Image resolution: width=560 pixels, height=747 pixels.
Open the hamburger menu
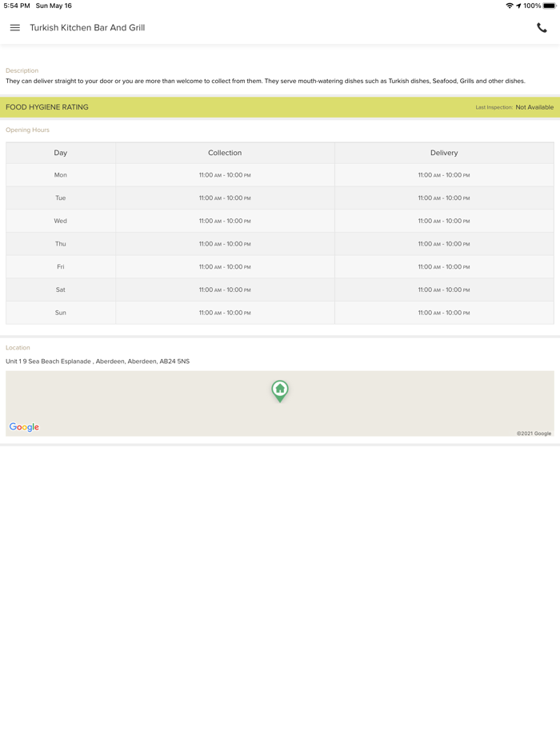point(14,28)
